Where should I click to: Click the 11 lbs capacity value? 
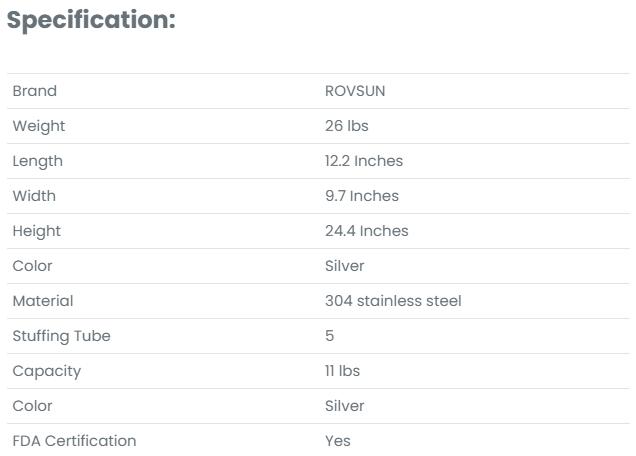click(343, 371)
